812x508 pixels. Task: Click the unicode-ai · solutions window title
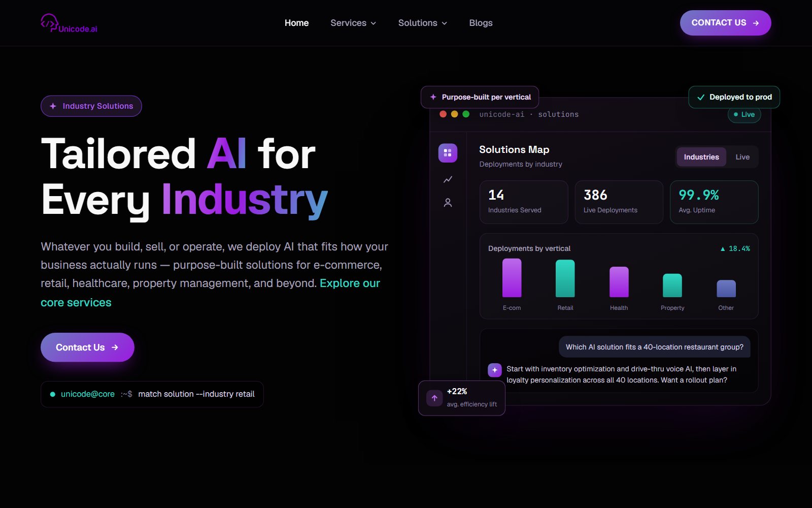point(529,114)
